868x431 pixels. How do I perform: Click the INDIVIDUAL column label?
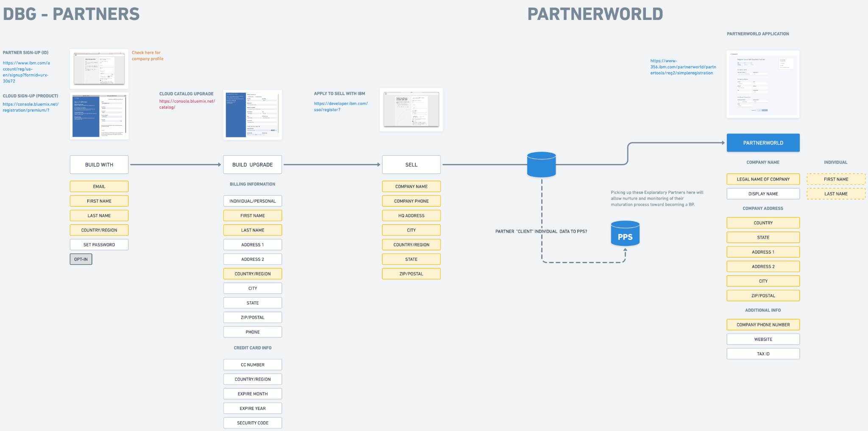836,162
